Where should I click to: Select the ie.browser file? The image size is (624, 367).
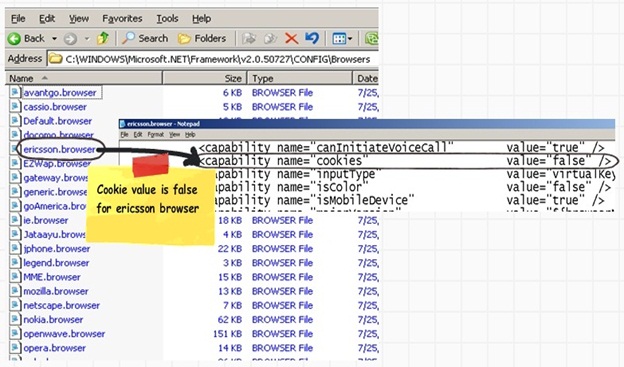[45, 221]
